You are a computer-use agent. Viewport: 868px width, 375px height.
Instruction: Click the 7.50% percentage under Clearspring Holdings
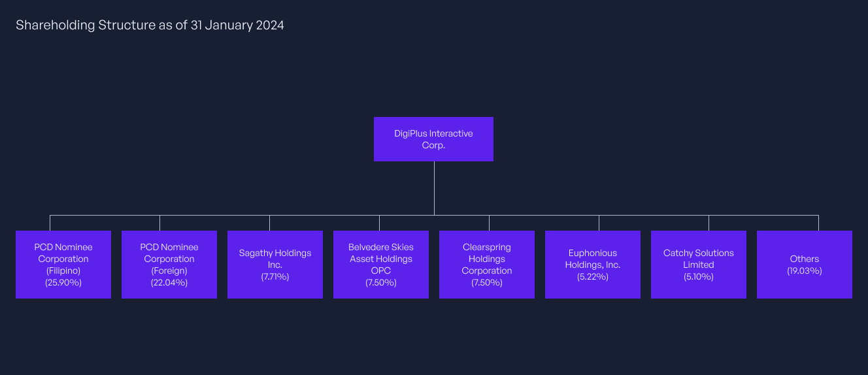point(487,283)
